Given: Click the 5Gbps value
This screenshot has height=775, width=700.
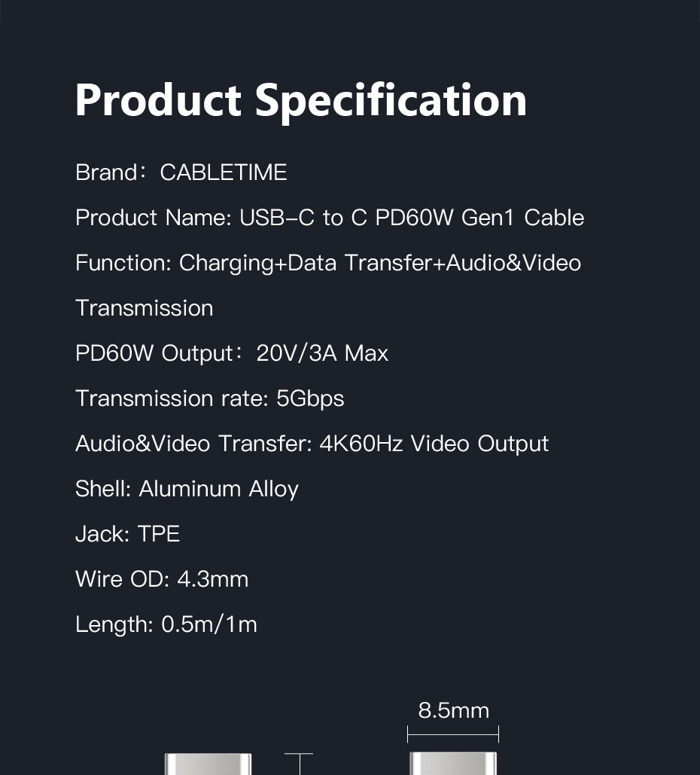Looking at the screenshot, I should pos(310,398).
